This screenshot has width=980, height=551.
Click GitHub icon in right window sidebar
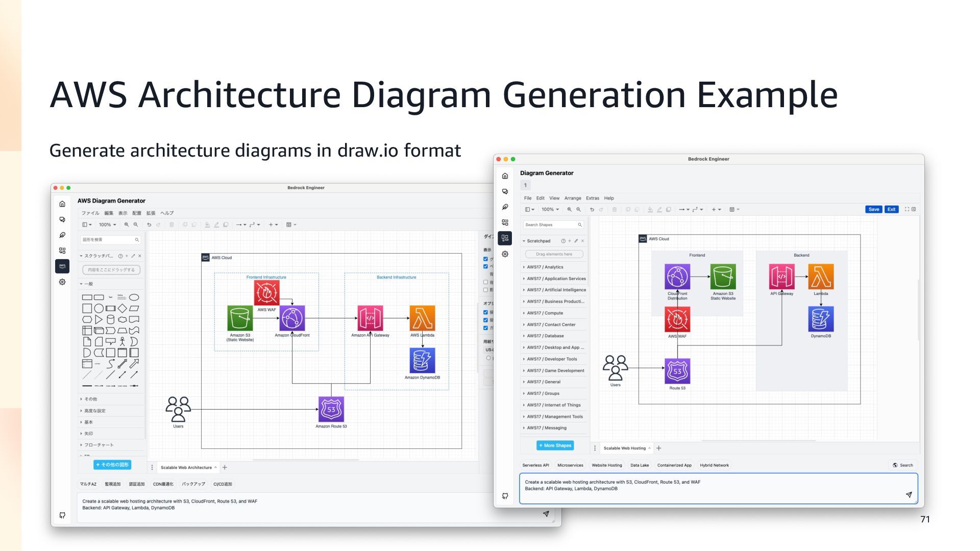tap(505, 496)
